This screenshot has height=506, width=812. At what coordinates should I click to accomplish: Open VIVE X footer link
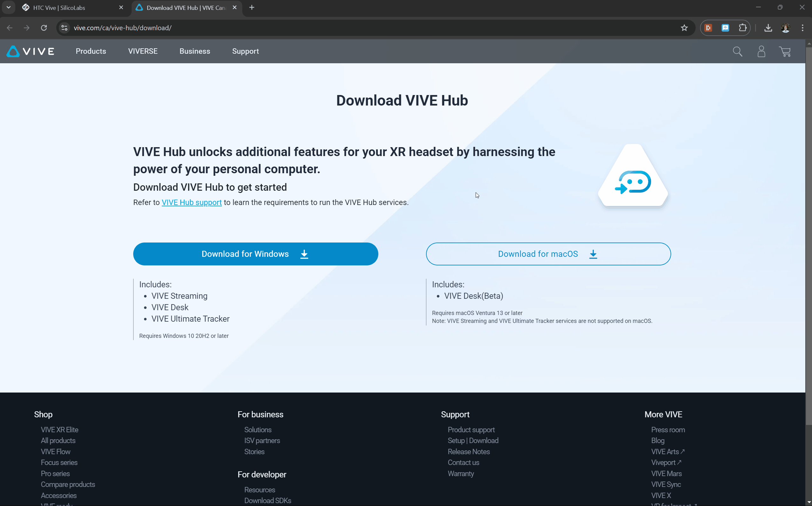pyautogui.click(x=661, y=496)
